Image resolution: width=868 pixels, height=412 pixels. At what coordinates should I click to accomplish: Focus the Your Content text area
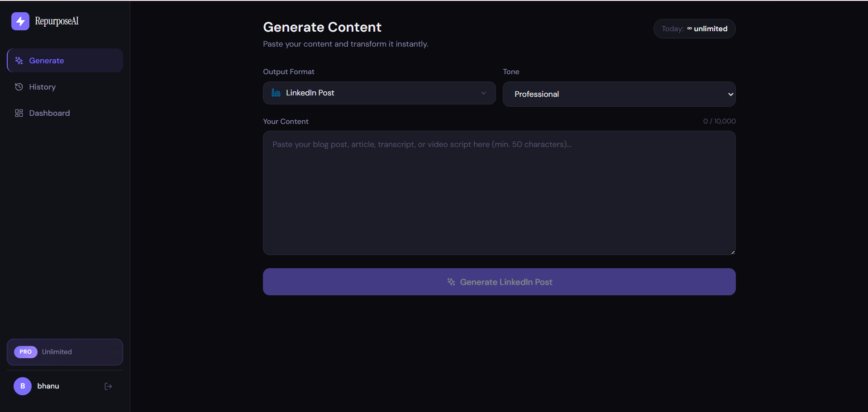click(499, 193)
